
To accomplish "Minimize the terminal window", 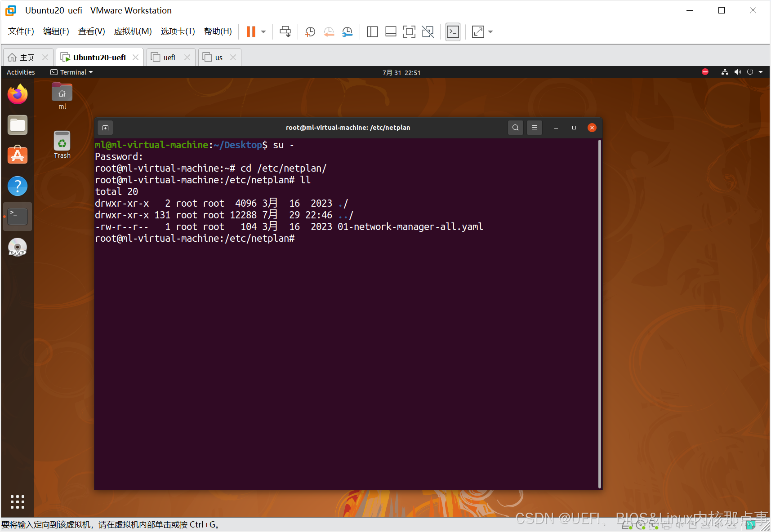I will point(556,128).
